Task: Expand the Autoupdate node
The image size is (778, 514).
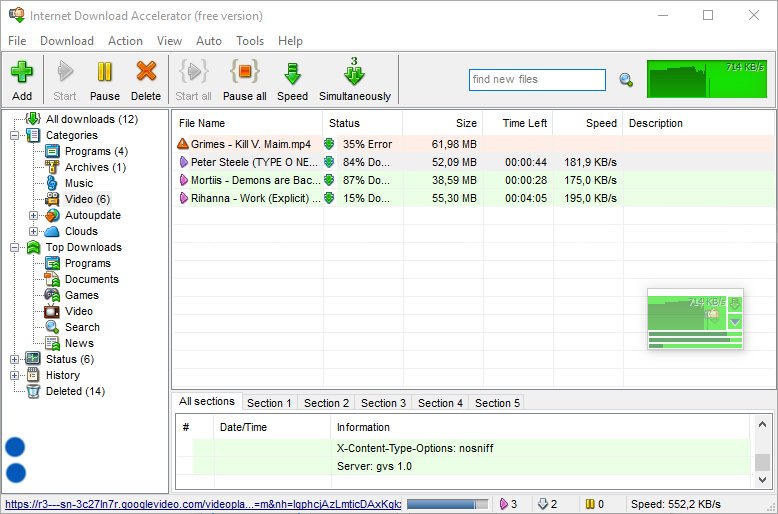Action: click(x=33, y=215)
